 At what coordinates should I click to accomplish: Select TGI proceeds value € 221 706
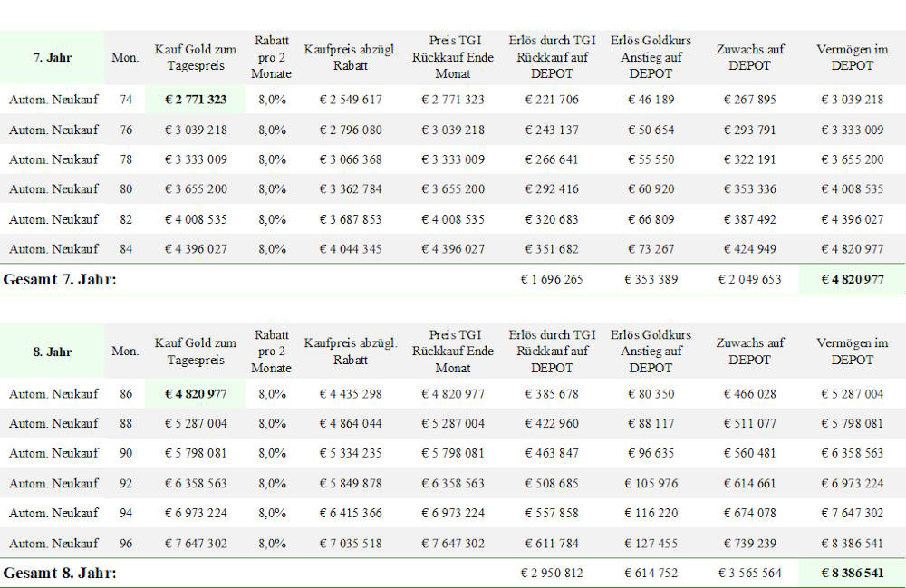click(x=552, y=100)
